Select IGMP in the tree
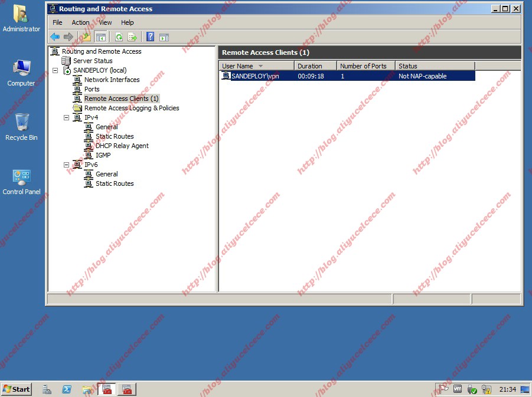Image resolution: width=532 pixels, height=397 pixels. click(103, 155)
